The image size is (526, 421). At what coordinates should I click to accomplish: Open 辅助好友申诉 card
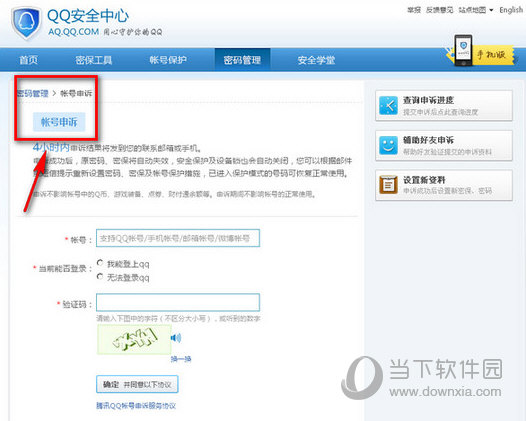pyautogui.click(x=444, y=146)
